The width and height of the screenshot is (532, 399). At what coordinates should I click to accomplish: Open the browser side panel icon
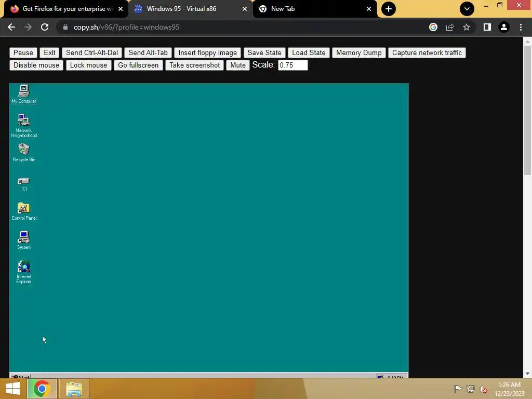(x=487, y=27)
